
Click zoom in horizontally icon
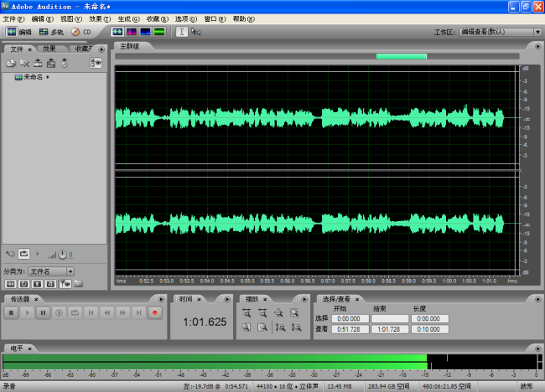[x=247, y=312]
